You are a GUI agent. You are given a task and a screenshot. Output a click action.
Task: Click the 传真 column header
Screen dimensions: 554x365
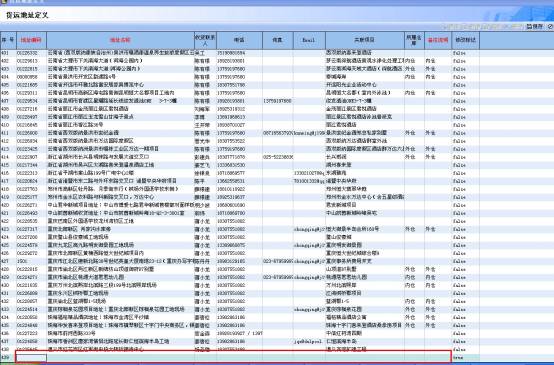[278, 40]
